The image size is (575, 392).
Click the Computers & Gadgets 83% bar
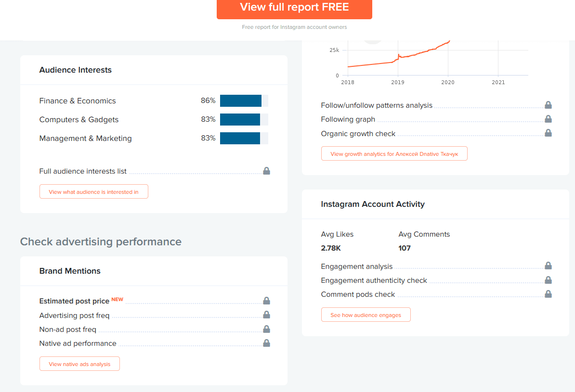click(244, 119)
